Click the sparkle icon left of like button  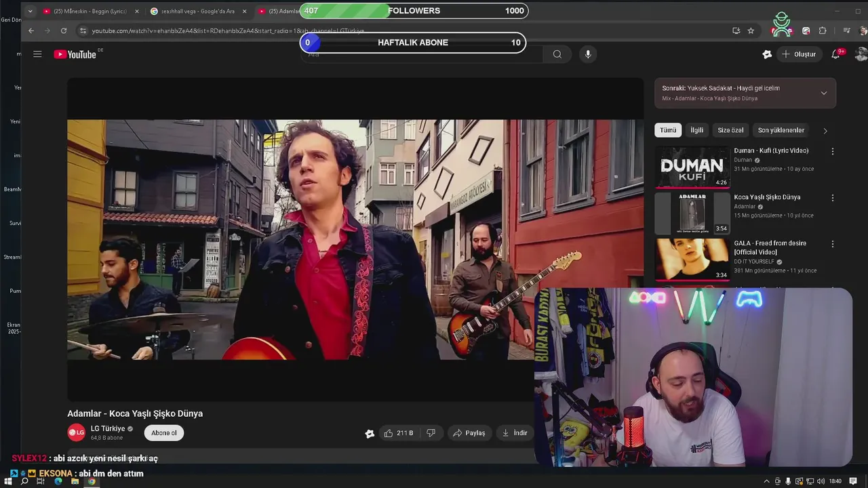click(x=370, y=433)
